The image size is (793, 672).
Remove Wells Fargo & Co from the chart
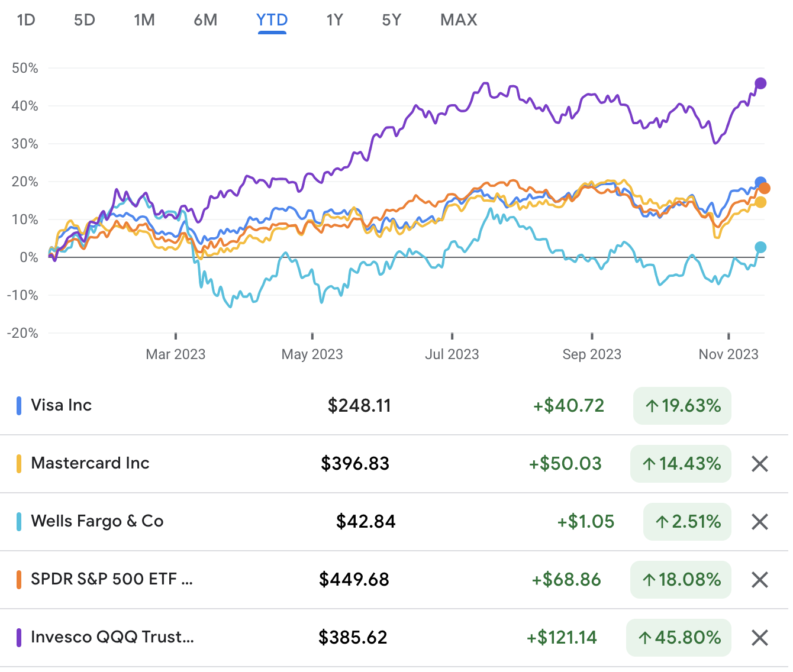coord(759,522)
